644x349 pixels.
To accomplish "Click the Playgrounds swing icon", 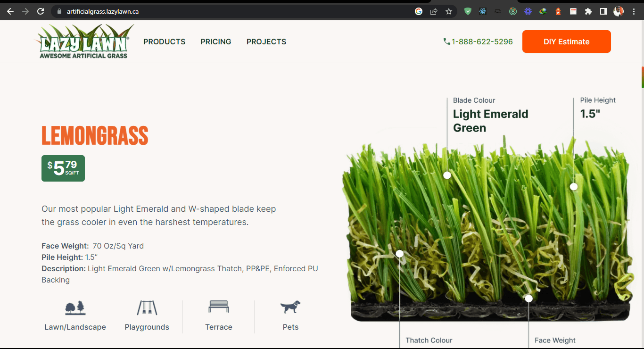I will click(147, 308).
